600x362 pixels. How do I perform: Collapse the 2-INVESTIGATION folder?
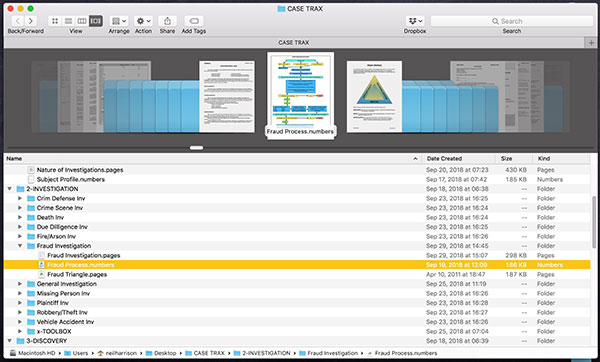[10, 189]
